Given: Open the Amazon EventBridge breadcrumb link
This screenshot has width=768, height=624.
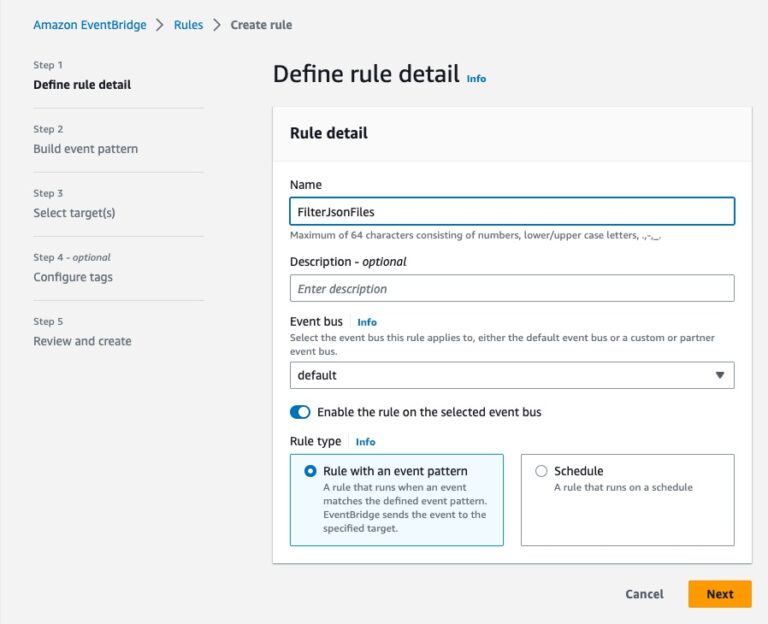Looking at the screenshot, I should coord(90,25).
